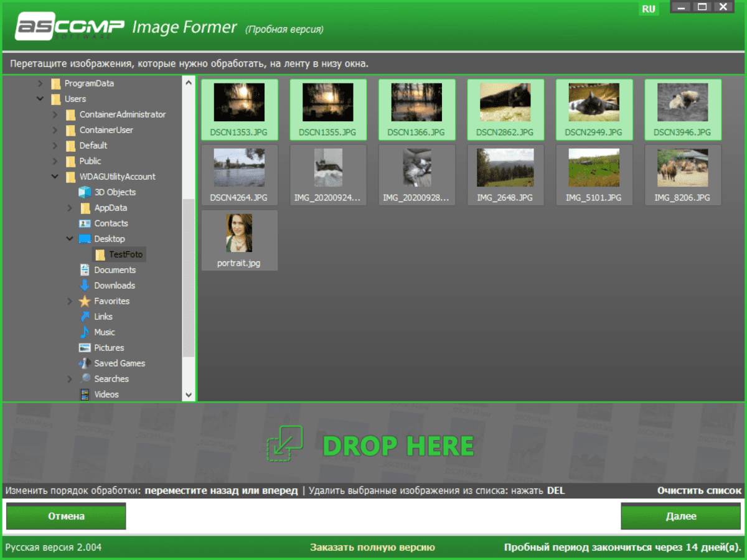Viewport: 747px width, 560px height.
Task: Click the Public folder icon
Action: click(71, 161)
